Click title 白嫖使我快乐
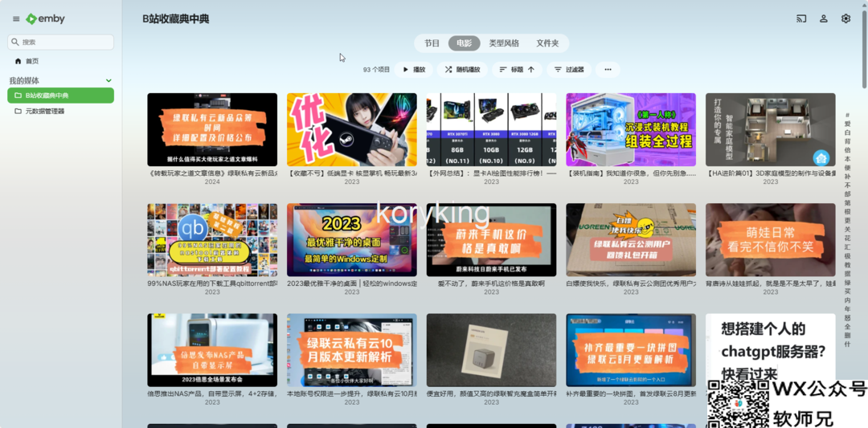The height and width of the screenshot is (428, 868). coord(631,283)
